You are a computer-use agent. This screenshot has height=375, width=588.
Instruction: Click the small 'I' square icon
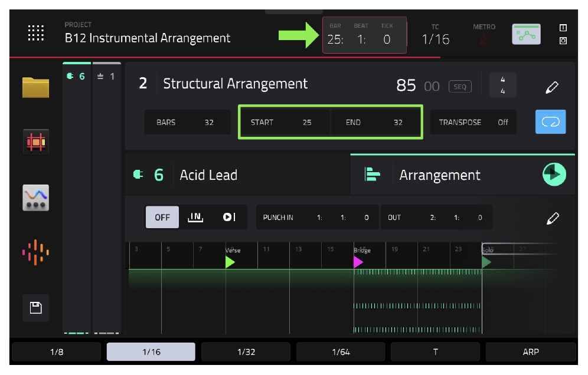click(x=563, y=28)
